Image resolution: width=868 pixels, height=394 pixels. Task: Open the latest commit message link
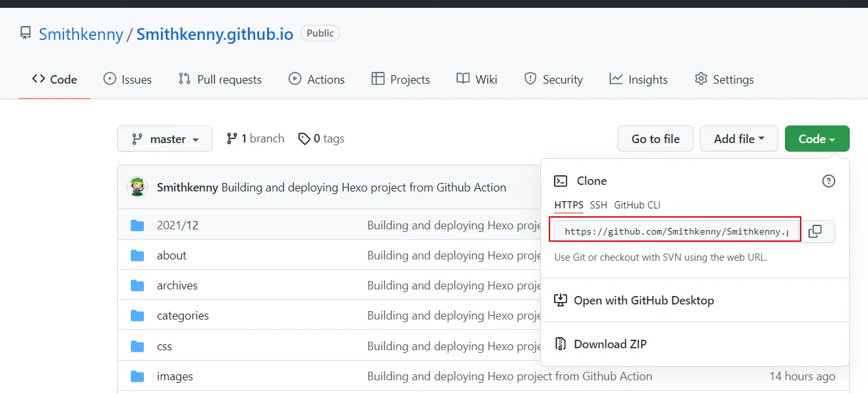pos(364,188)
